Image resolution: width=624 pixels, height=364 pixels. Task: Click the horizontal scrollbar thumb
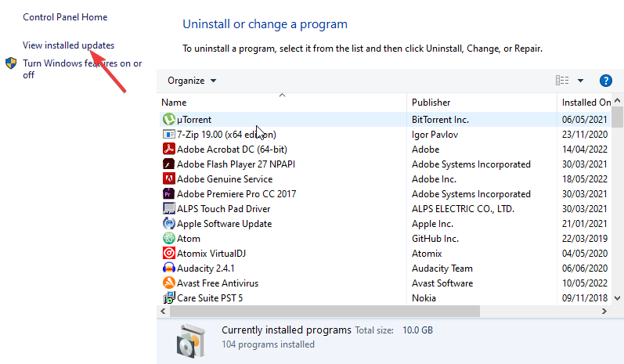[325, 311]
